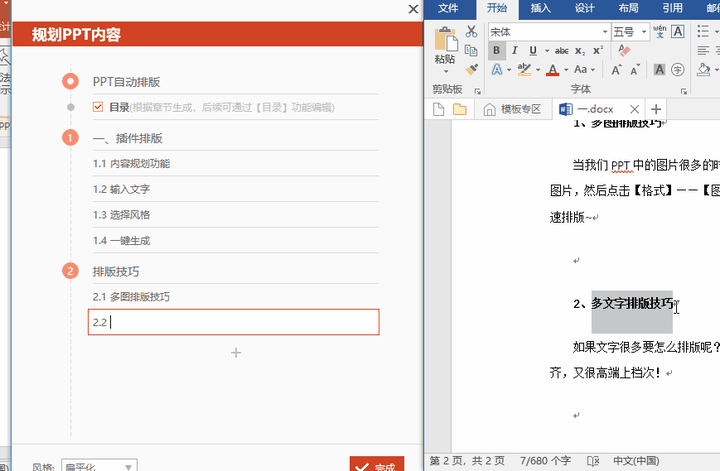Click the Clear Formatting eraser icon
This screenshot has height=471, width=720.
[x=624, y=50]
